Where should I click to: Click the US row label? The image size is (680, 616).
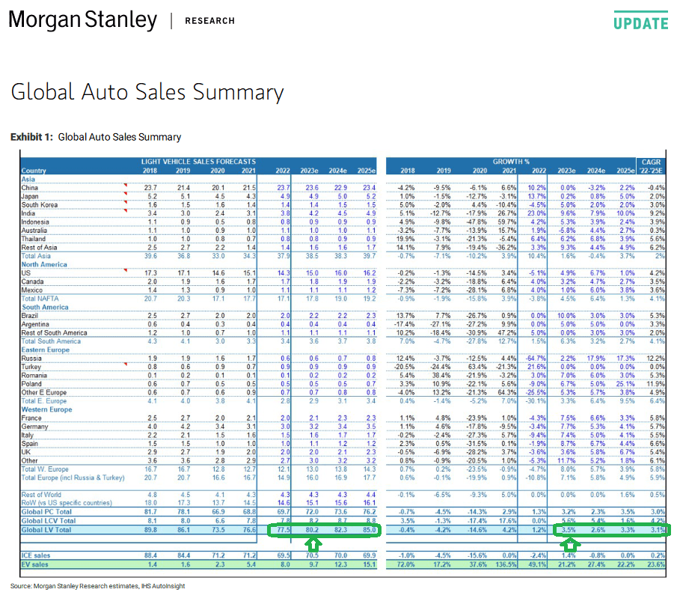point(26,273)
